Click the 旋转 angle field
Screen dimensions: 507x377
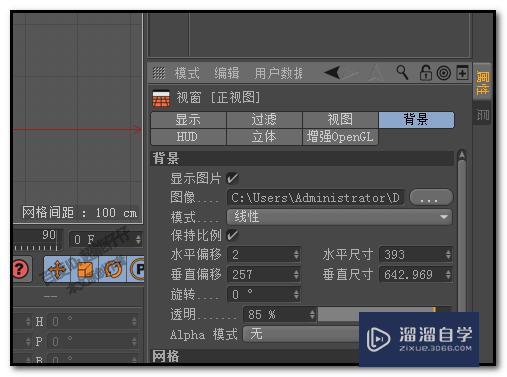point(260,294)
